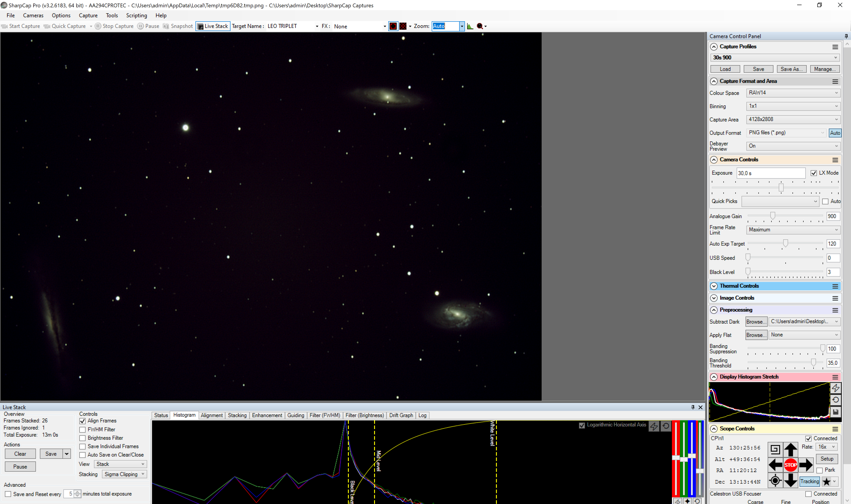Close the Live Stack panel
The image size is (851, 504).
click(x=700, y=407)
